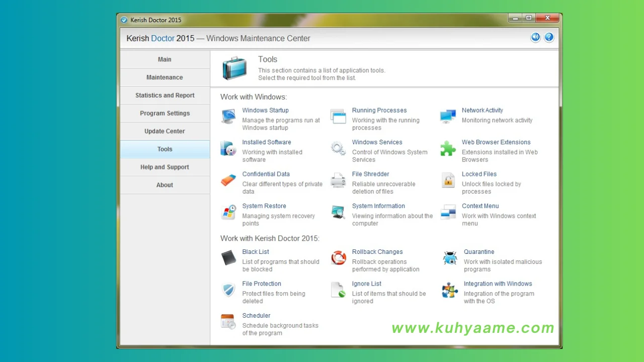Click 'Reliable unrecoverable deletion of files' text

[384, 188]
